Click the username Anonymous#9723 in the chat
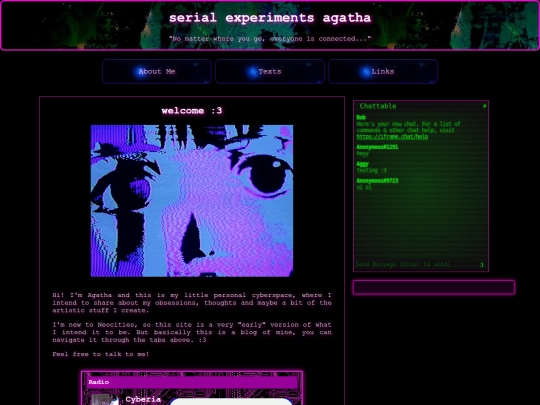 click(x=377, y=181)
